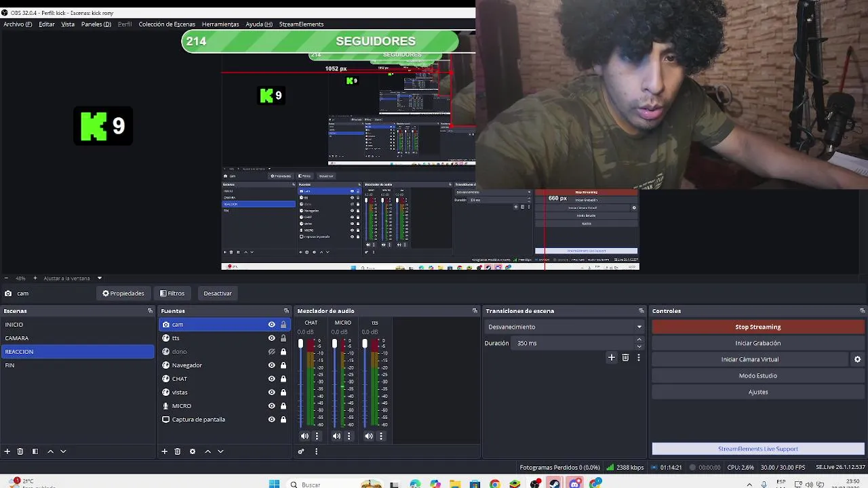Click the Stop Streaming button
The width and height of the screenshot is (868, 488).
click(758, 327)
